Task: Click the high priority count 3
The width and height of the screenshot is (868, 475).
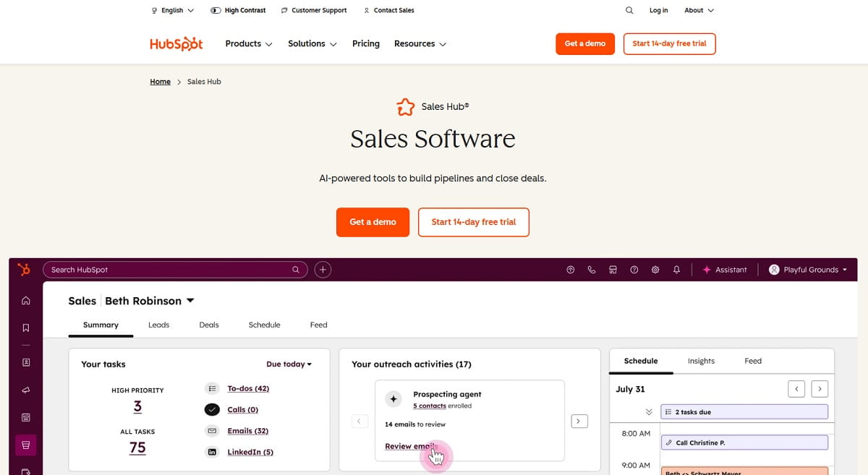Action: pos(137,406)
